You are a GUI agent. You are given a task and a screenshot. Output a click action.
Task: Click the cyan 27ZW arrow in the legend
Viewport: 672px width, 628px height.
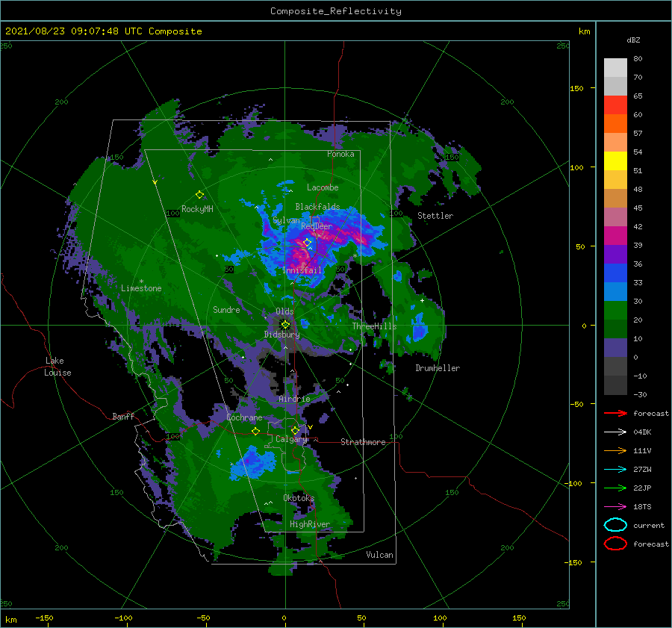click(x=615, y=470)
